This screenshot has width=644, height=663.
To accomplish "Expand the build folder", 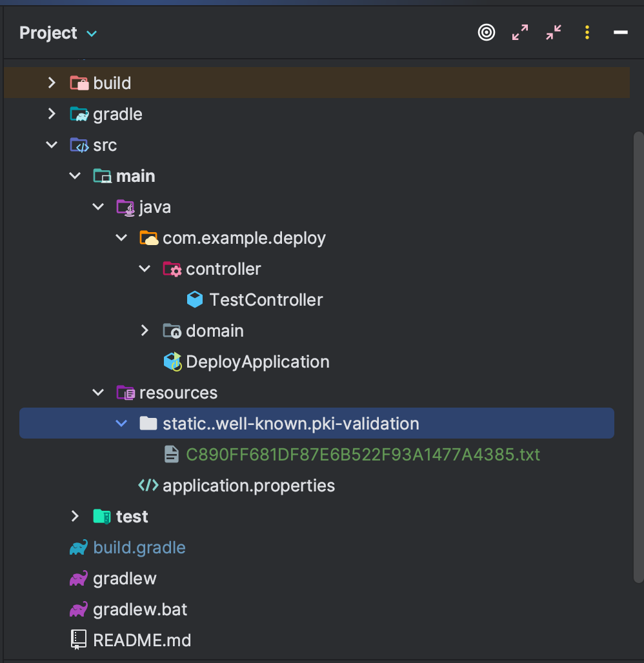I will click(52, 83).
